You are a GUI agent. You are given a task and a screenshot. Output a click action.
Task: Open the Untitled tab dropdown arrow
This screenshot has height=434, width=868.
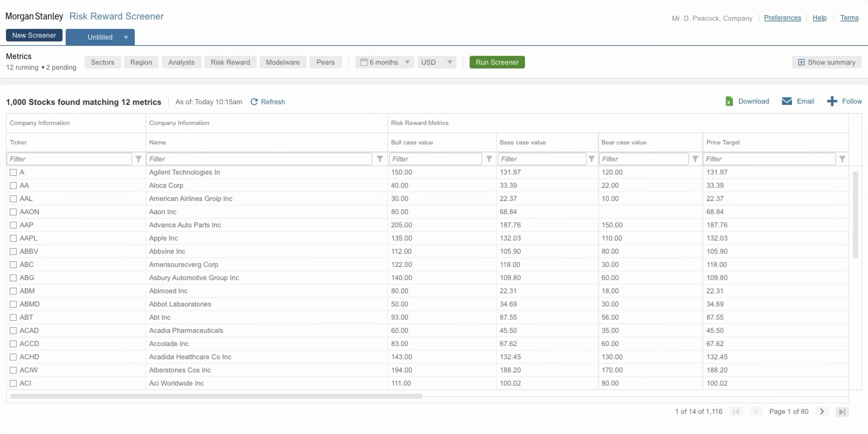[126, 37]
